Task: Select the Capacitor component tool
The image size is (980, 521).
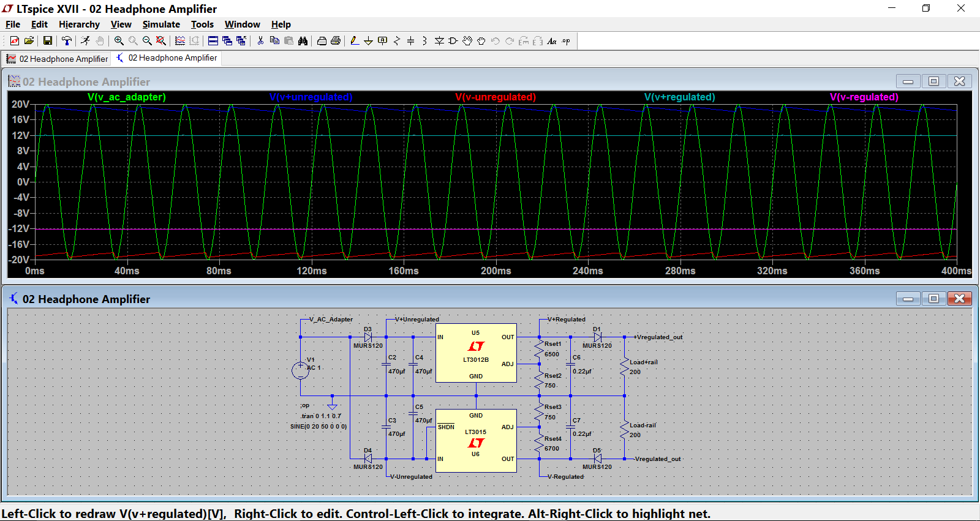Action: coord(410,41)
